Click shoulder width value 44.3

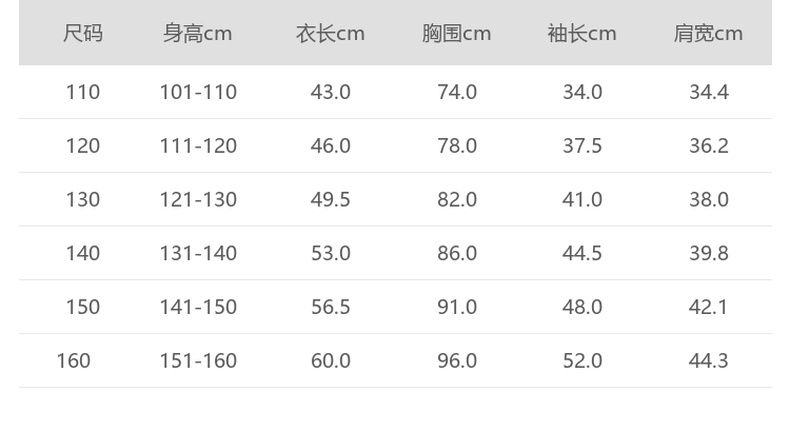coord(708,360)
